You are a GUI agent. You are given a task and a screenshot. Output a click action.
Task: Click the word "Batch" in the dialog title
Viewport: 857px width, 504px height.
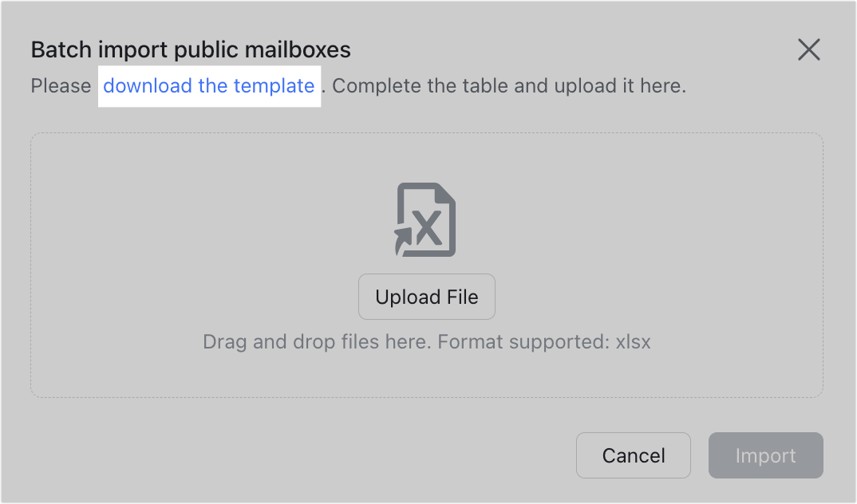click(57, 50)
